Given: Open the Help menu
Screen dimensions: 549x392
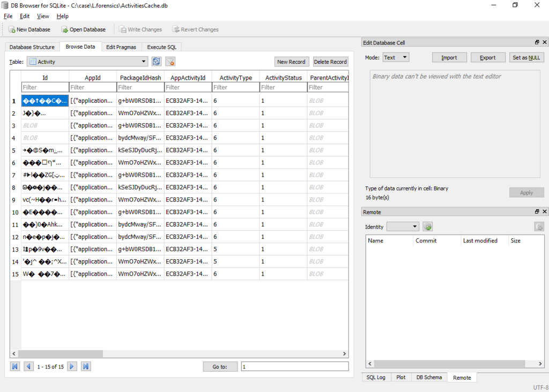Looking at the screenshot, I should (63, 16).
